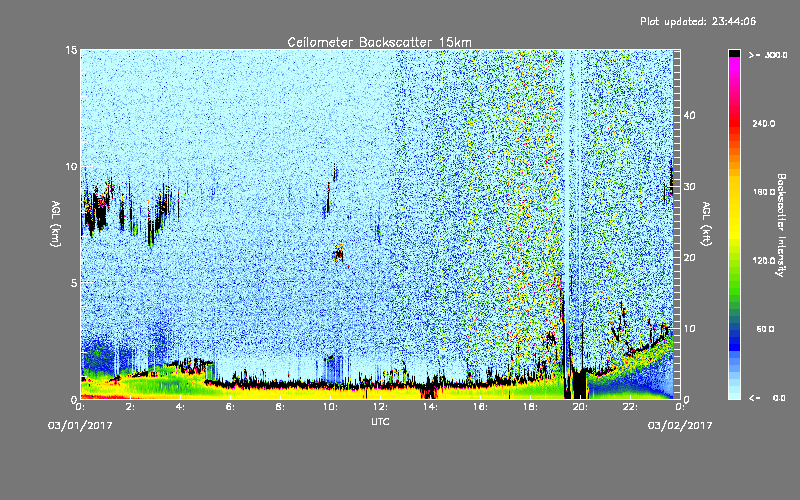Click the '<= 0.0' colorbar minimum label
The image size is (800, 500).
coord(767,398)
